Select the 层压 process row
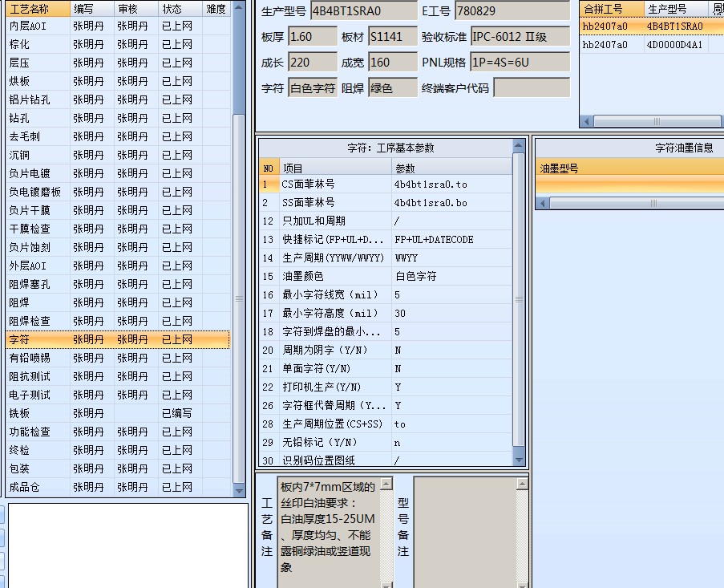Screen dimensions: 724x588 (x=118, y=63)
